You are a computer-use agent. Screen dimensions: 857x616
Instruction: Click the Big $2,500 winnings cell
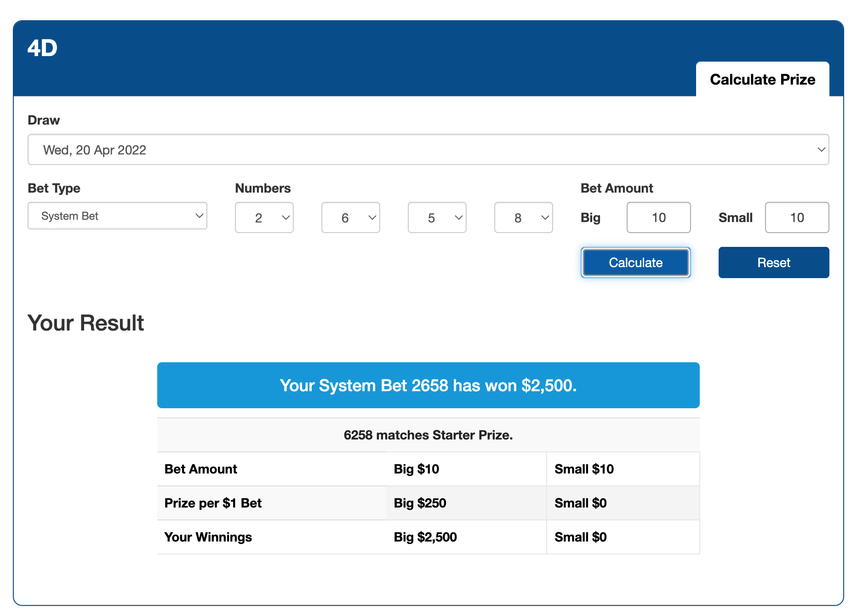[425, 537]
